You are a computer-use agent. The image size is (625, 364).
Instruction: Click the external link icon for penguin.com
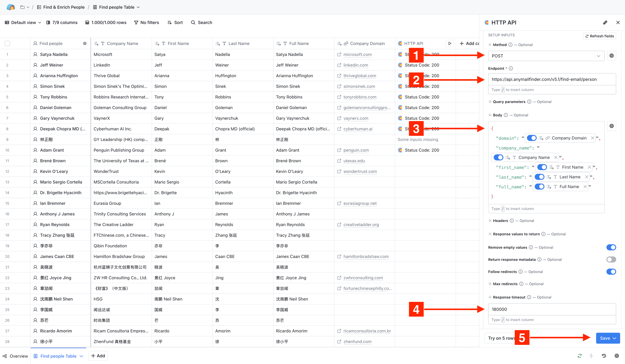(339, 150)
